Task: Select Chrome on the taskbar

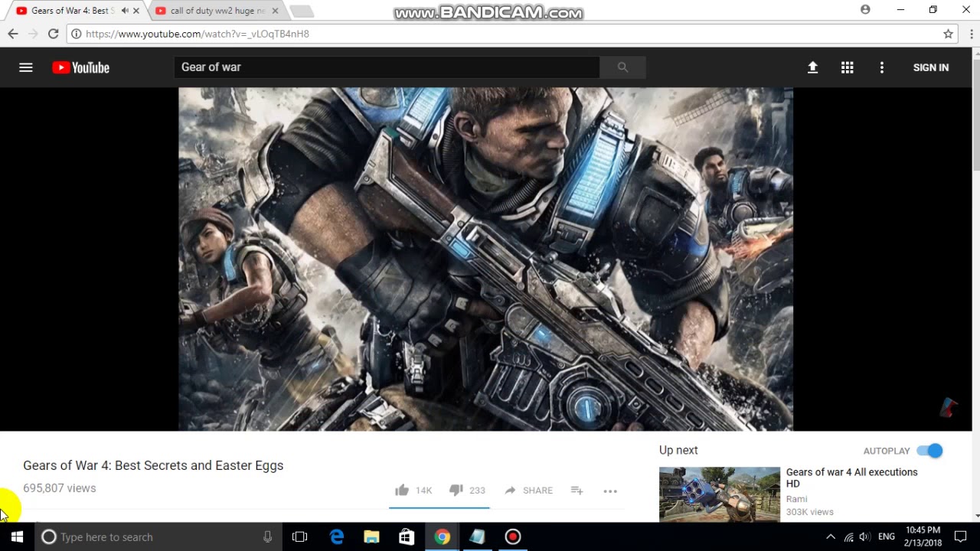Action: 443,537
